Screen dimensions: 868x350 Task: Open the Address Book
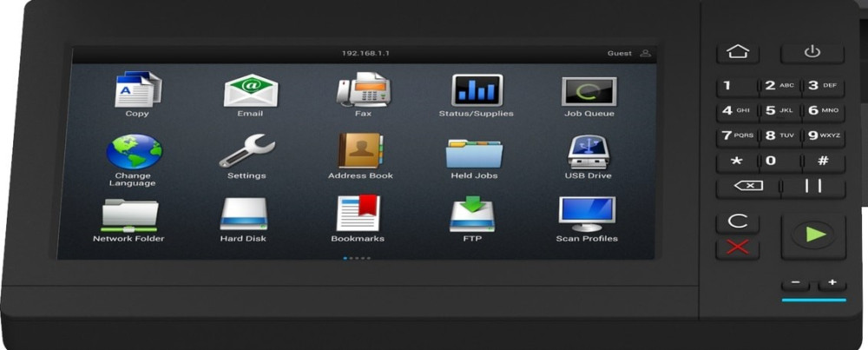point(360,152)
